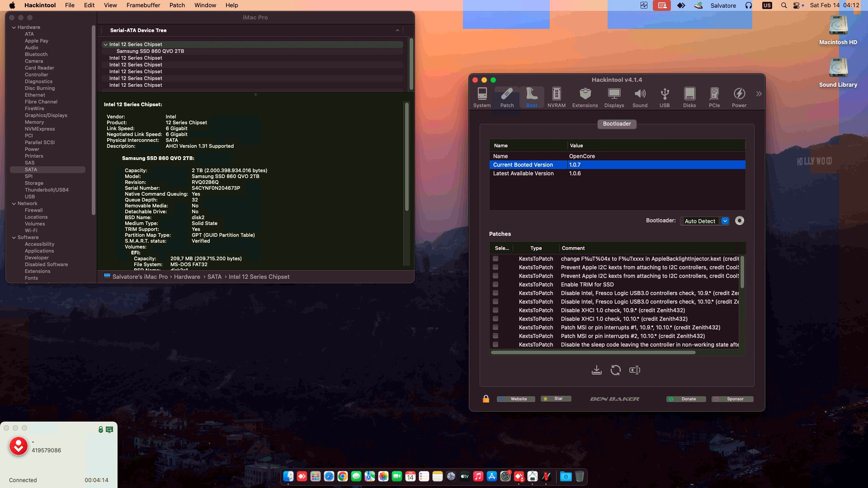Check the Enable TRIM for SSD checkbox

[x=495, y=285]
